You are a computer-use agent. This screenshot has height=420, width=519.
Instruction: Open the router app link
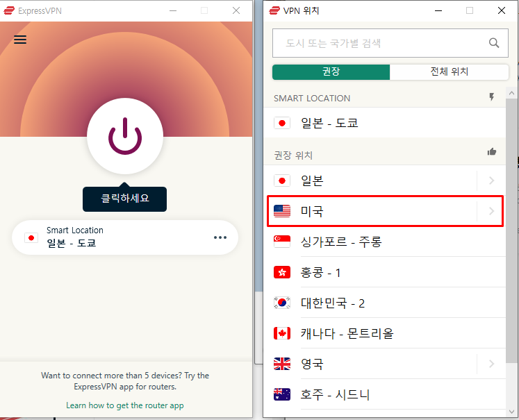pos(125,405)
